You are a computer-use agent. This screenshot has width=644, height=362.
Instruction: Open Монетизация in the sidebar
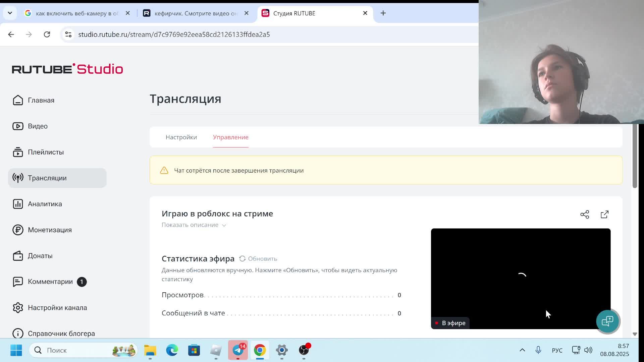tap(49, 230)
